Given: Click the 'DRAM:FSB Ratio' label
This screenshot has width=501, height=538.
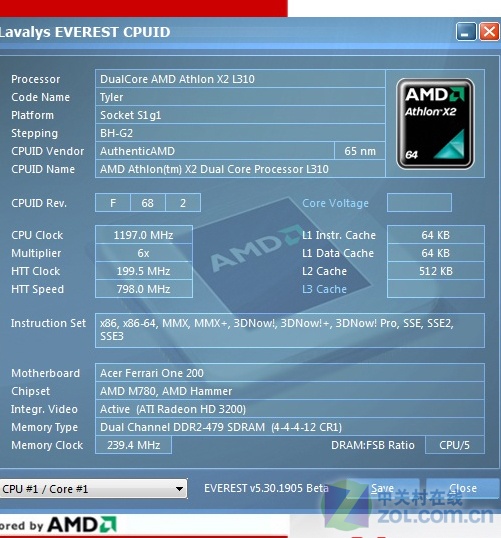Looking at the screenshot, I should [x=373, y=445].
